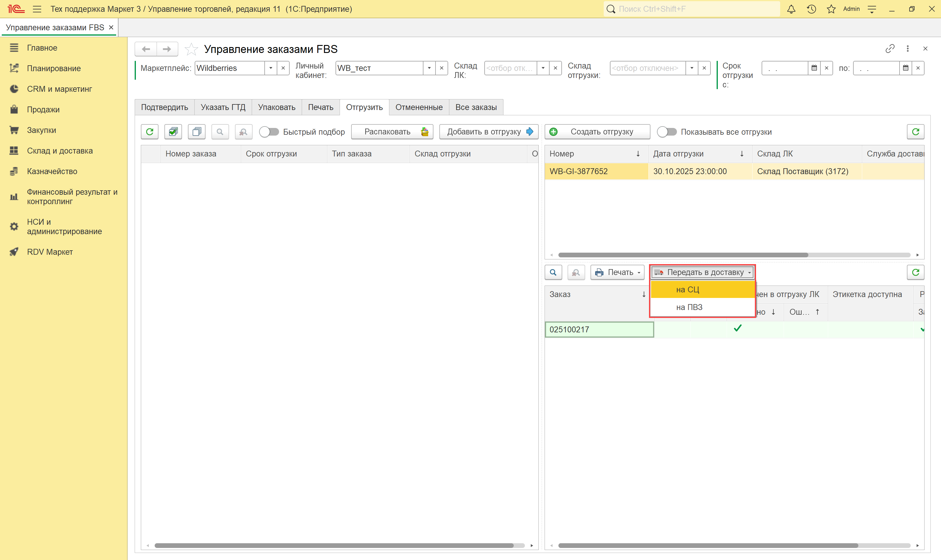
Task: Click Добавить в отгрузку button
Action: point(489,132)
